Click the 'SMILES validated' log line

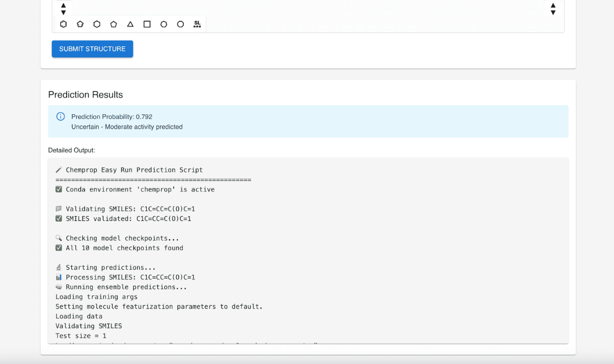click(128, 219)
